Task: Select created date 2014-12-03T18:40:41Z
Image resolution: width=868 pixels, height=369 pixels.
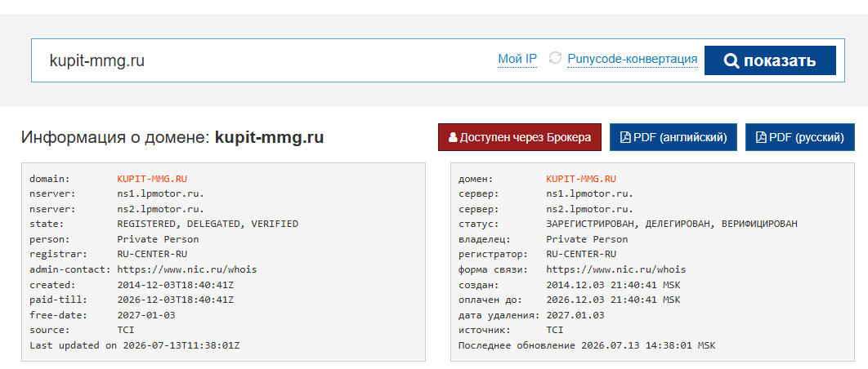Action: (x=175, y=284)
